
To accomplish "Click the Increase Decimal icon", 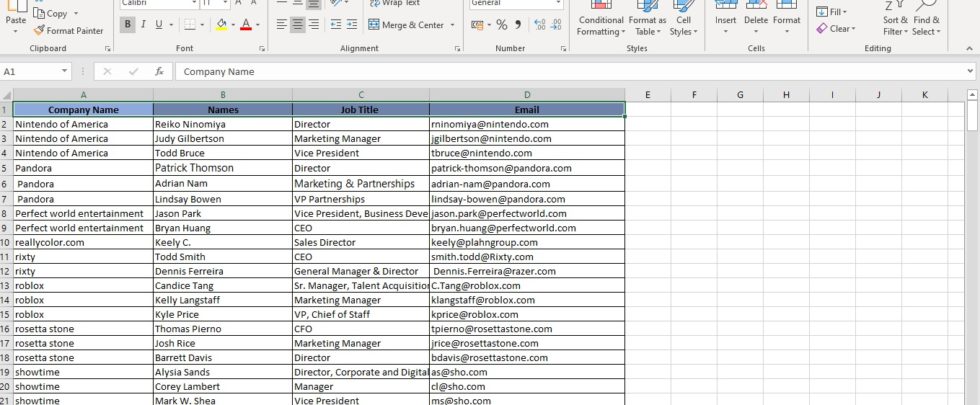I will tap(536, 25).
